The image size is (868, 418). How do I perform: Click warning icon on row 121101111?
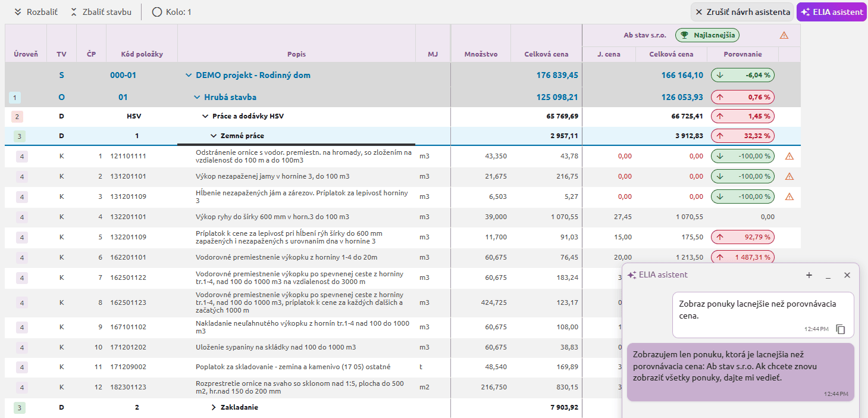pyautogui.click(x=789, y=156)
